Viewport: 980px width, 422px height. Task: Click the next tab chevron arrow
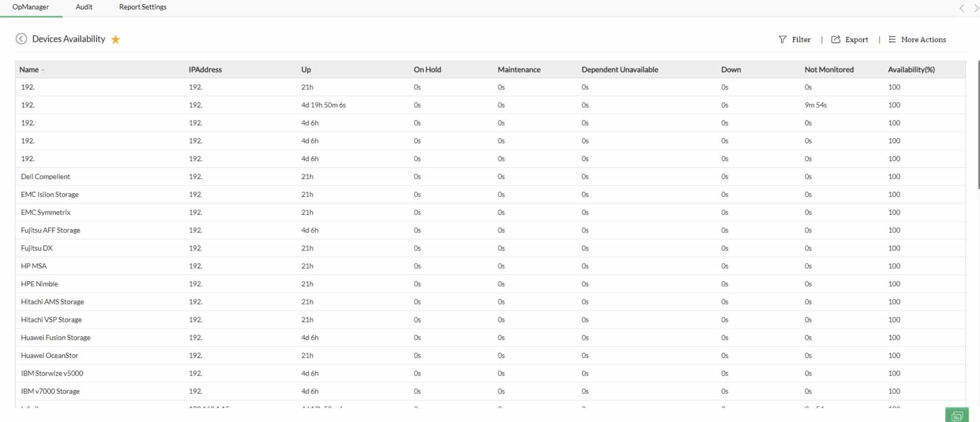[x=976, y=8]
